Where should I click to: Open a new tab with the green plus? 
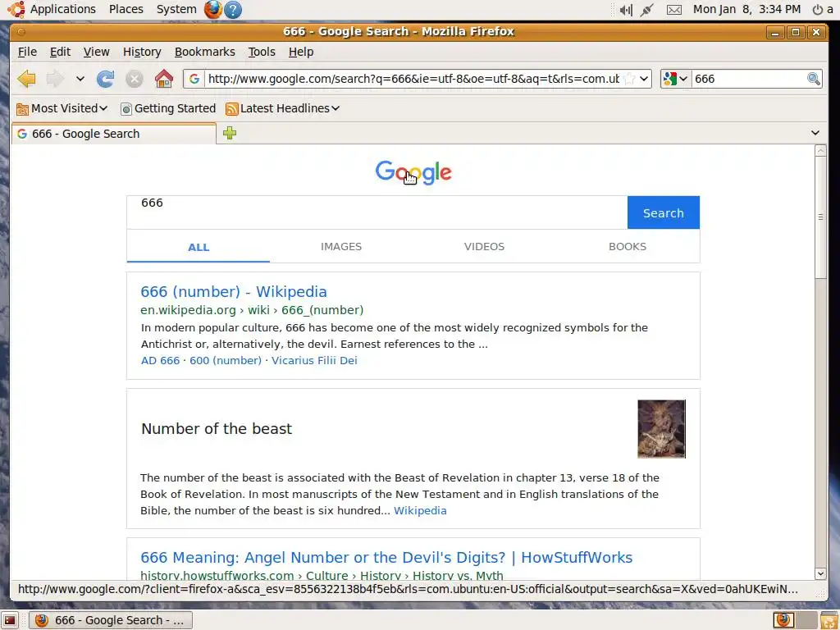pos(230,133)
